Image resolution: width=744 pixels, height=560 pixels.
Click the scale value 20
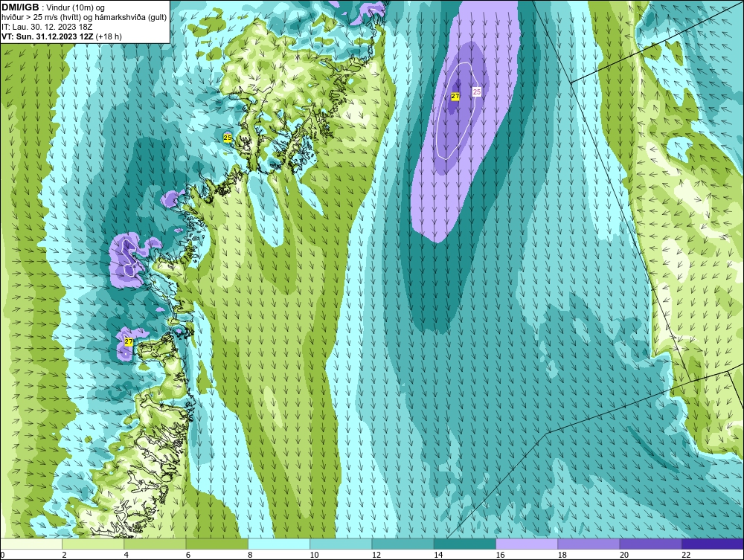pos(623,556)
